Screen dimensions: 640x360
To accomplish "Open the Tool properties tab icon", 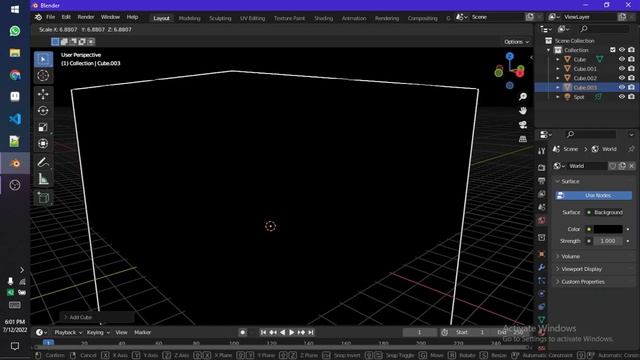I will coord(542,151).
